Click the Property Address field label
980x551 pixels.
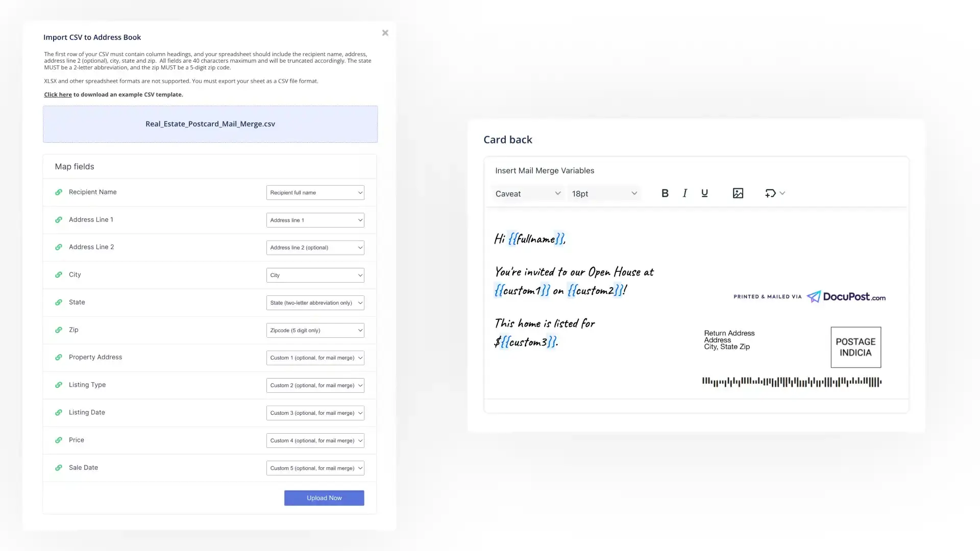[95, 357]
